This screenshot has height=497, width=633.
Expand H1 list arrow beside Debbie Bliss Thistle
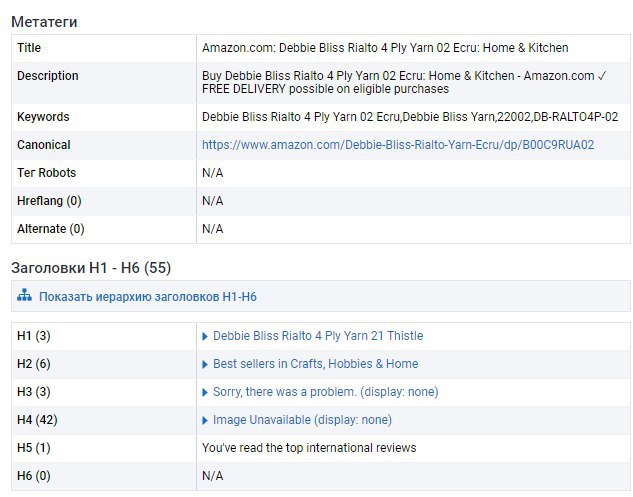click(x=205, y=336)
